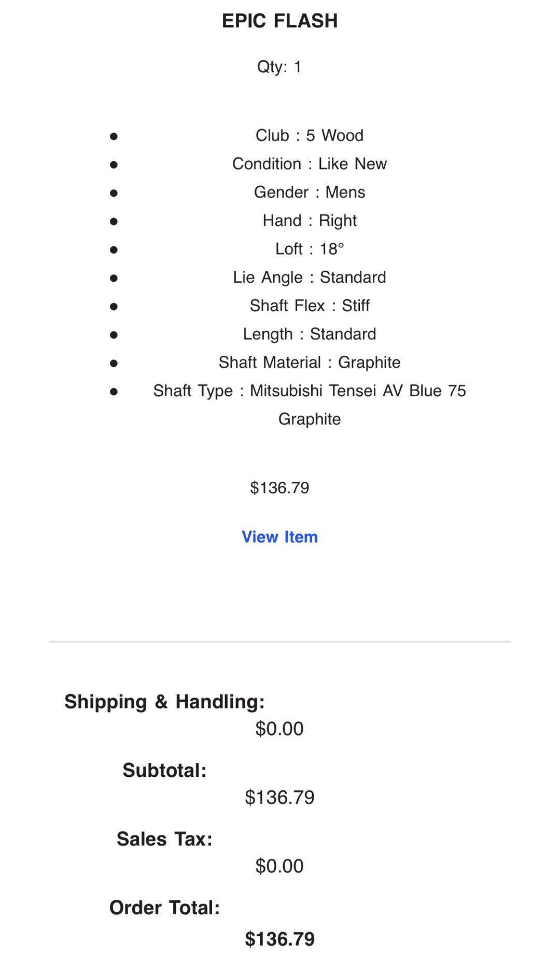The width and height of the screenshot is (560, 962).
Task: Select the Loft : 18° line
Action: tap(309, 249)
